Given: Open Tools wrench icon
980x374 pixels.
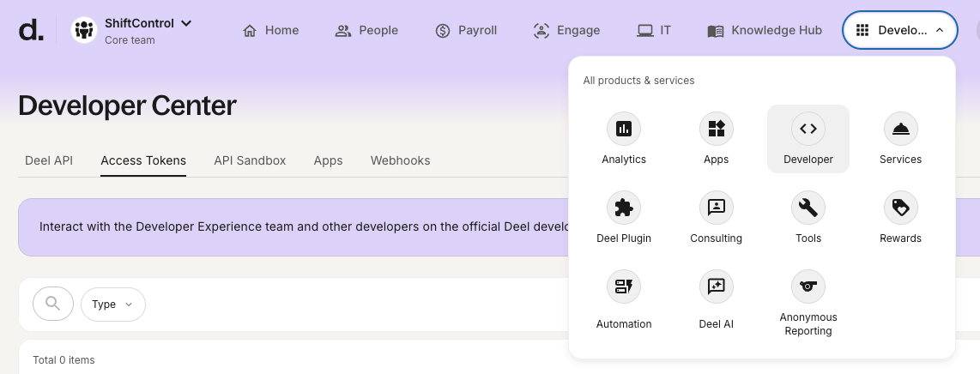Looking at the screenshot, I should (x=808, y=208).
